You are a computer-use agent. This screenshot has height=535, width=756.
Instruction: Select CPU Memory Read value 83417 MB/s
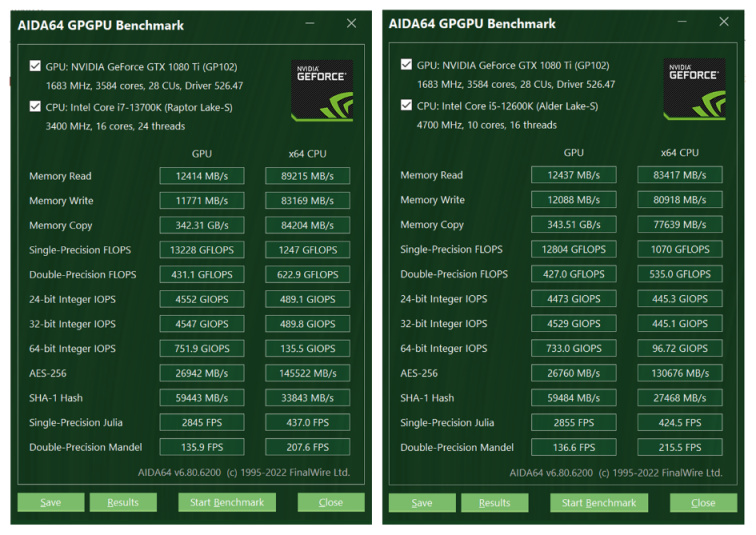[x=680, y=175]
